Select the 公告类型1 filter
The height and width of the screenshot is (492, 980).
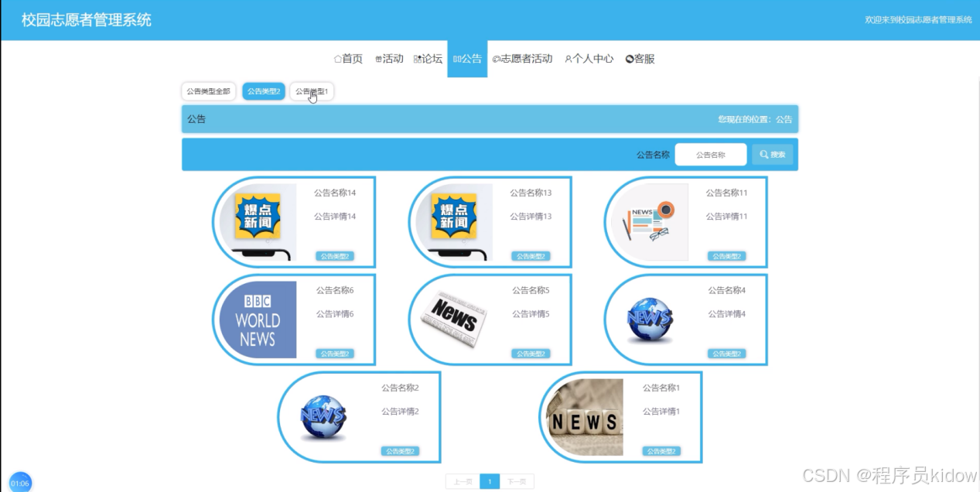pos(311,91)
